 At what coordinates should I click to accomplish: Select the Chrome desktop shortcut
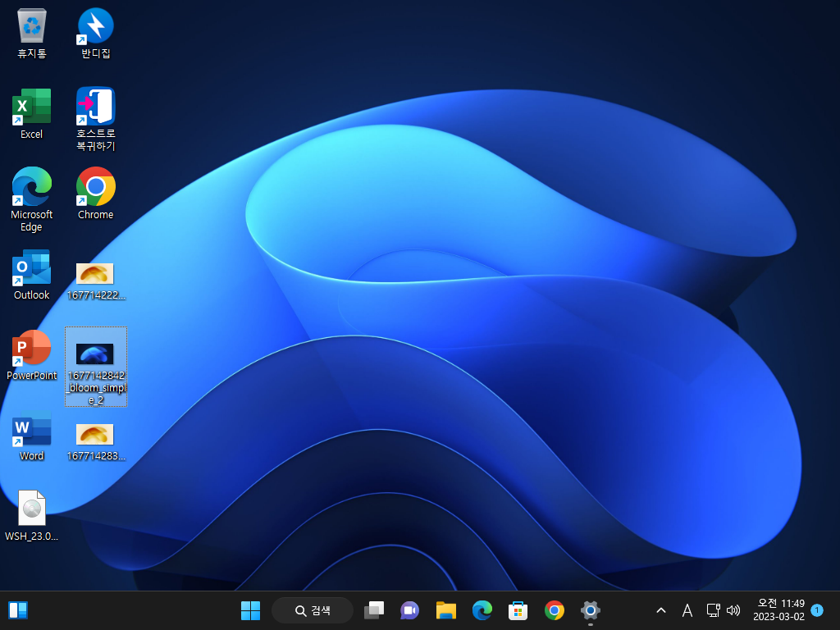pyautogui.click(x=95, y=194)
